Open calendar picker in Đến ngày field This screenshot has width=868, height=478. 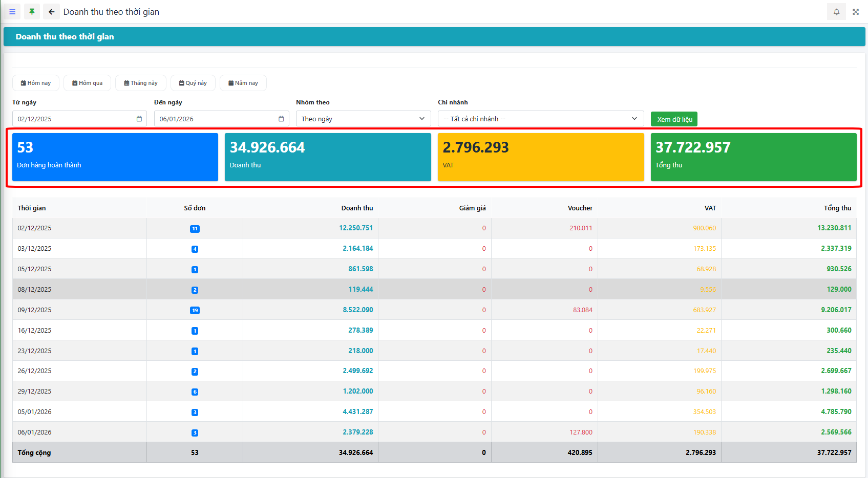(x=281, y=119)
